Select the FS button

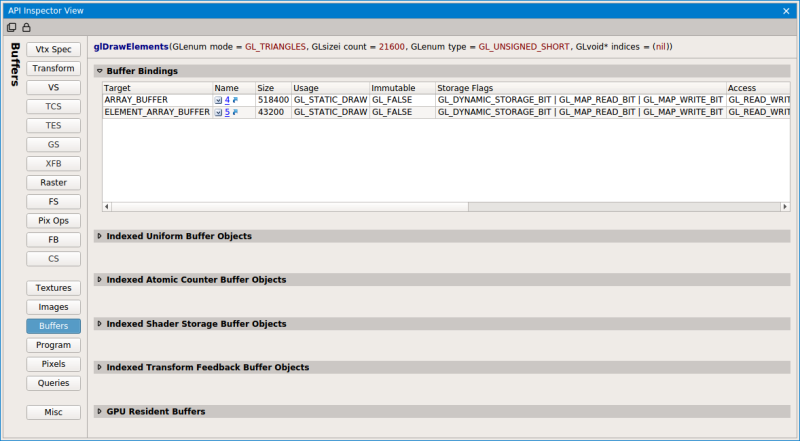click(54, 202)
